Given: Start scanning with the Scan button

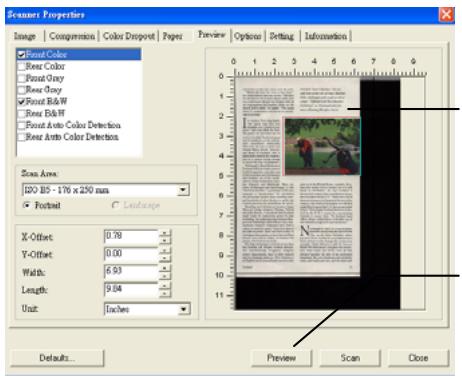Looking at the screenshot, I should point(350,358).
